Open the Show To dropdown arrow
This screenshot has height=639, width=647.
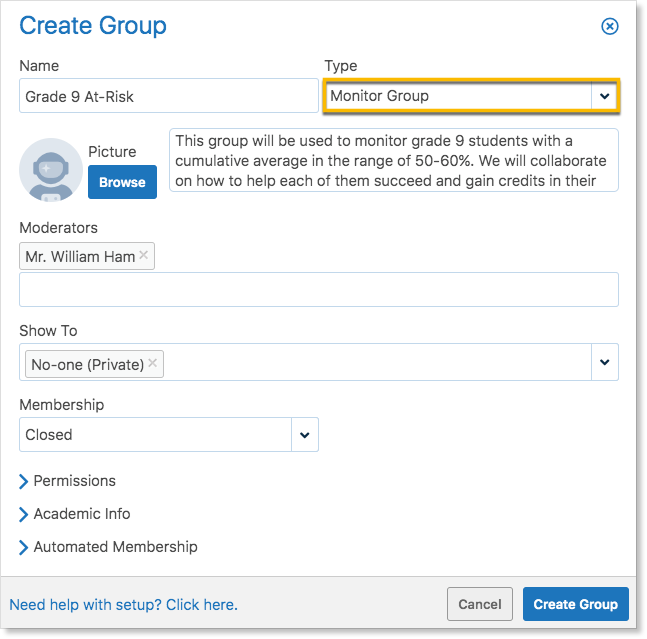tap(604, 362)
